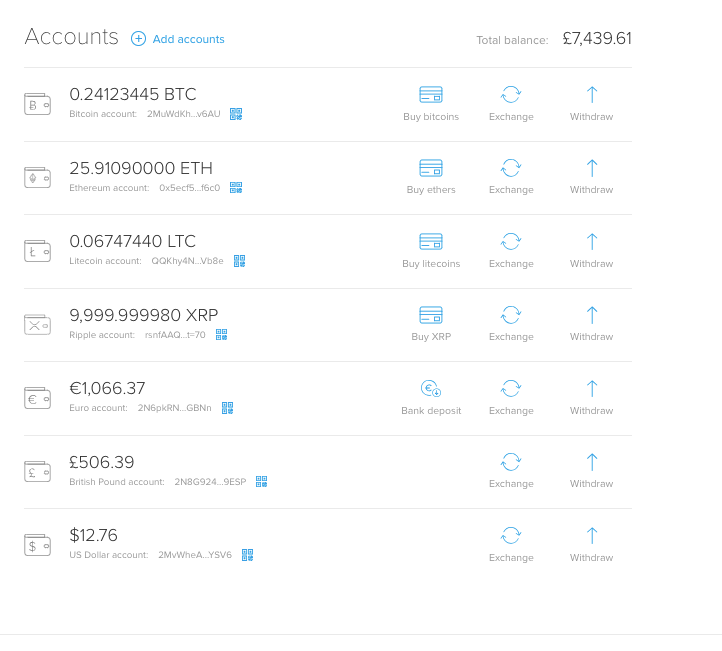Click the Accounts heading
722x651 pixels.
[71, 37]
